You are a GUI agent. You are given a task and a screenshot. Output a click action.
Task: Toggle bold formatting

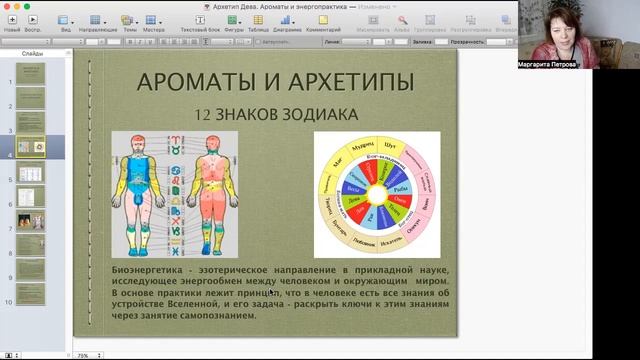coord(130,42)
